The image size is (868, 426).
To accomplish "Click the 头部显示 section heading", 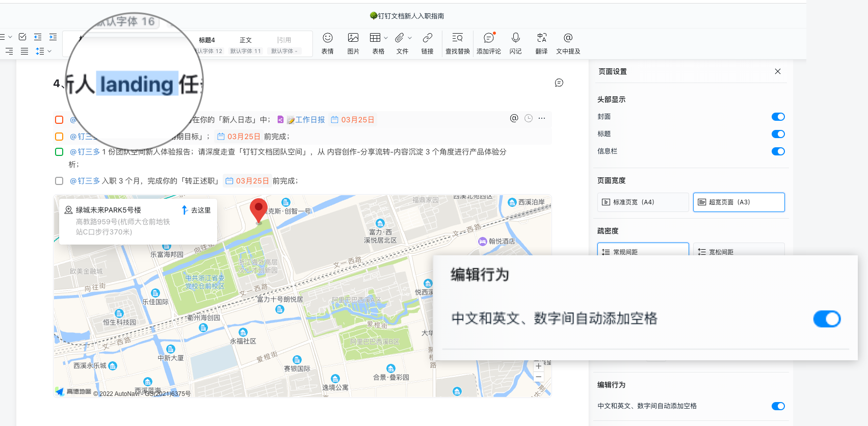I will (x=611, y=99).
